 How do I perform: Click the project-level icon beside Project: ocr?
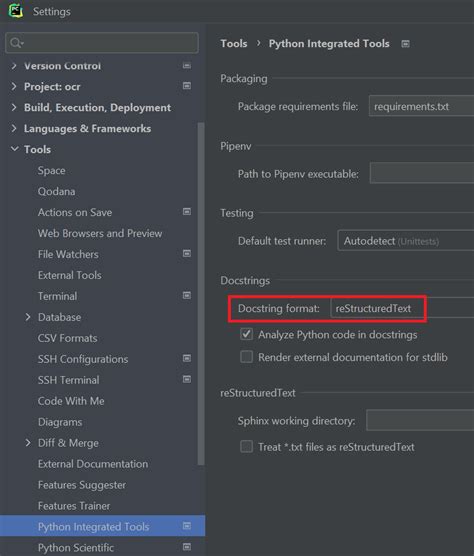pos(186,86)
